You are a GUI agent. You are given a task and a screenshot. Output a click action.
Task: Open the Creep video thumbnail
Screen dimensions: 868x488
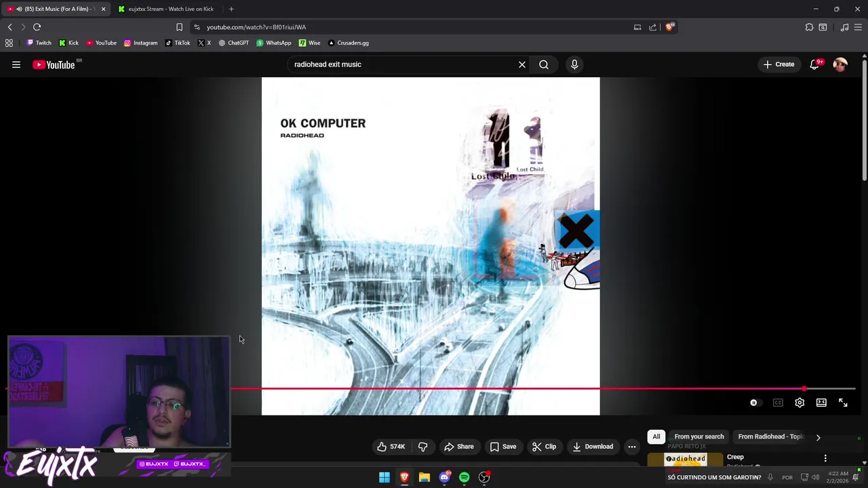pyautogui.click(x=685, y=460)
